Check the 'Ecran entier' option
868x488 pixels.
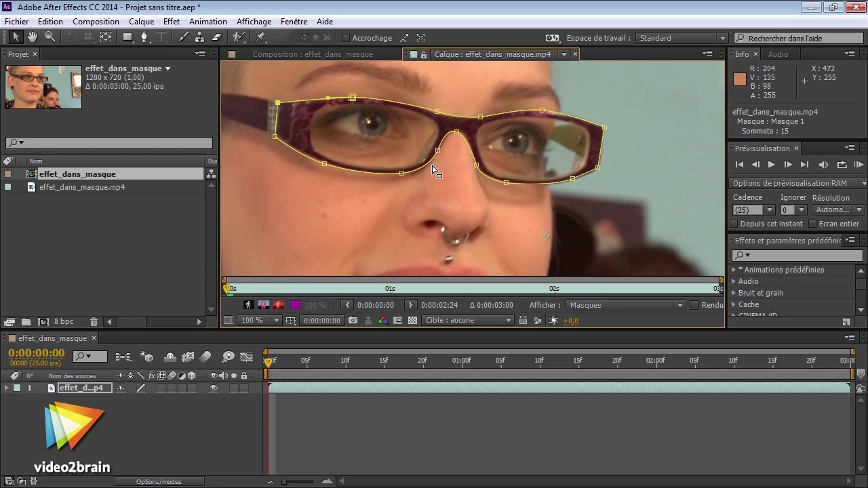812,224
